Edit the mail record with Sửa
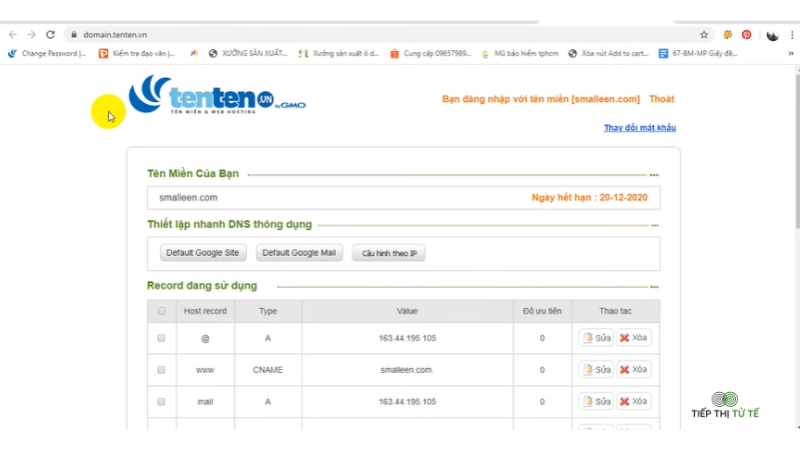This screenshot has height=450, width=800. pos(596,402)
